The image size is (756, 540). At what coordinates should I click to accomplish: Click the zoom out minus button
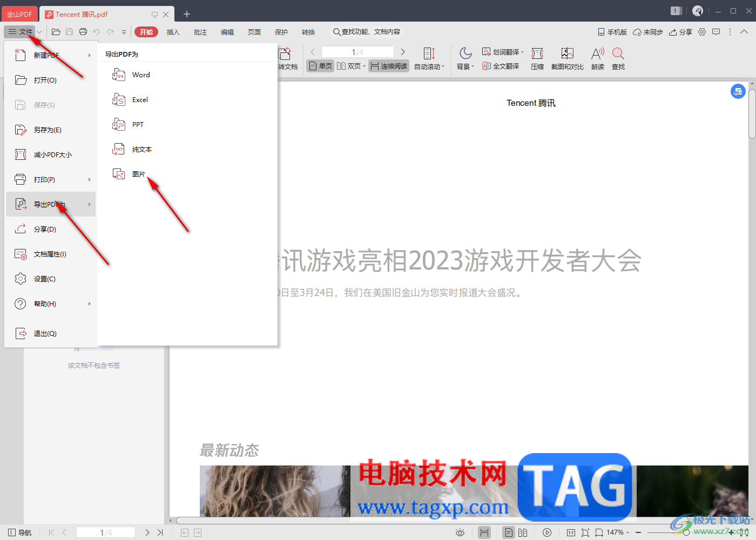[x=638, y=532]
